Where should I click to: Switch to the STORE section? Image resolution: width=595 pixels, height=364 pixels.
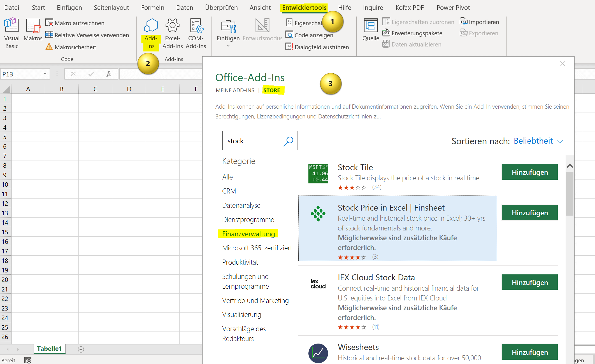(272, 90)
